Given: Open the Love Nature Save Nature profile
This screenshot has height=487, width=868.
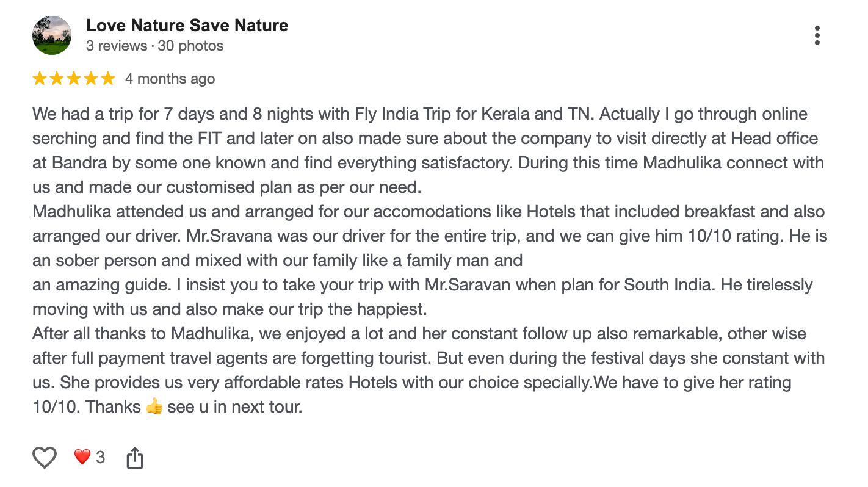Looking at the screenshot, I should [187, 26].
